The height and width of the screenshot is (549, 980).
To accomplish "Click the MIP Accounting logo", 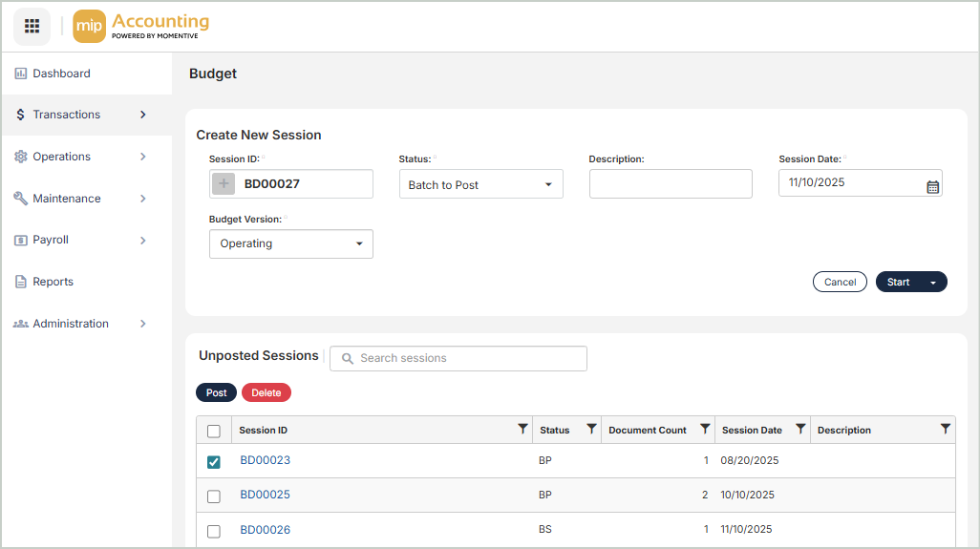I will (x=141, y=26).
